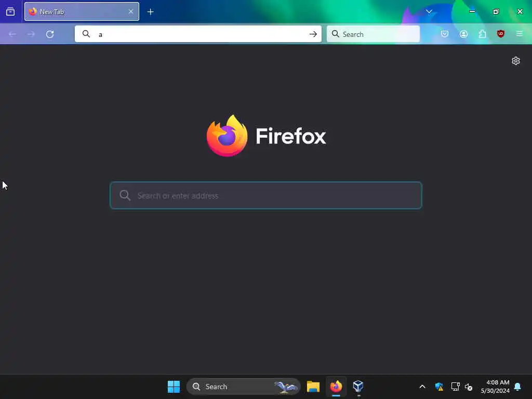Open a new tab with plus button
Screen dimensions: 532x399
(150, 12)
